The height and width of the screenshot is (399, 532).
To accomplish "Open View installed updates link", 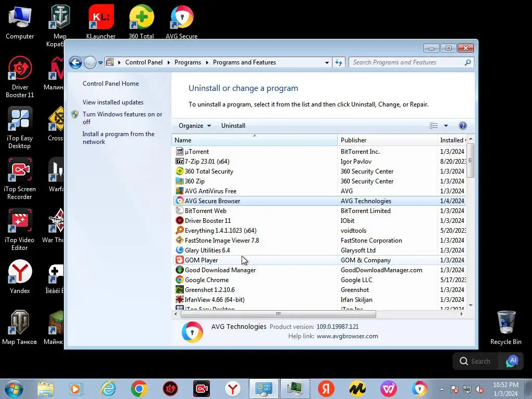I will 113,102.
